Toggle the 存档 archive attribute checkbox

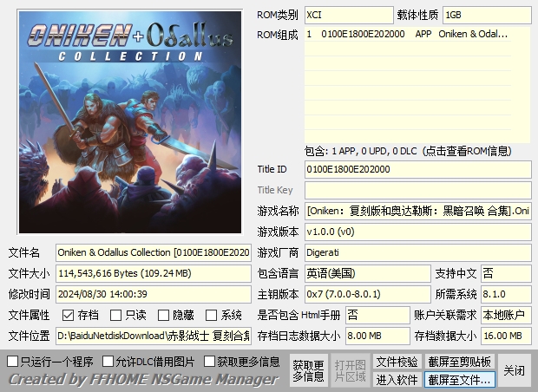tap(69, 315)
